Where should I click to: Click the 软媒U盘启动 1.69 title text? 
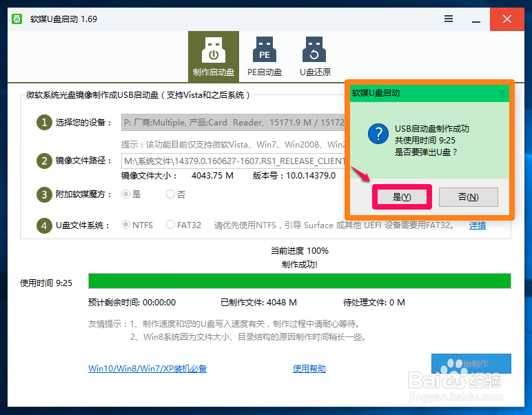click(63, 19)
